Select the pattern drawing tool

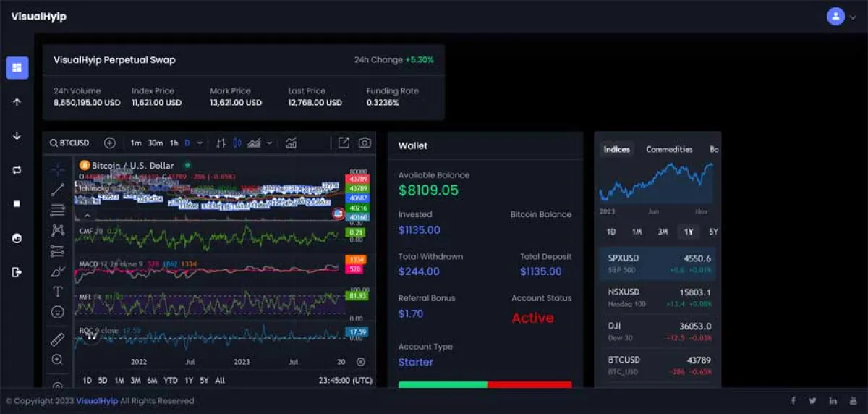57,231
